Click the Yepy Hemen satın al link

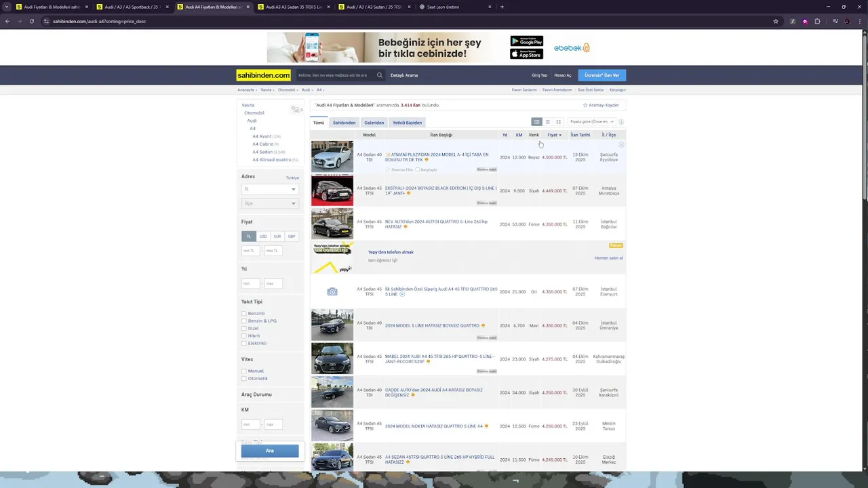[x=608, y=258]
